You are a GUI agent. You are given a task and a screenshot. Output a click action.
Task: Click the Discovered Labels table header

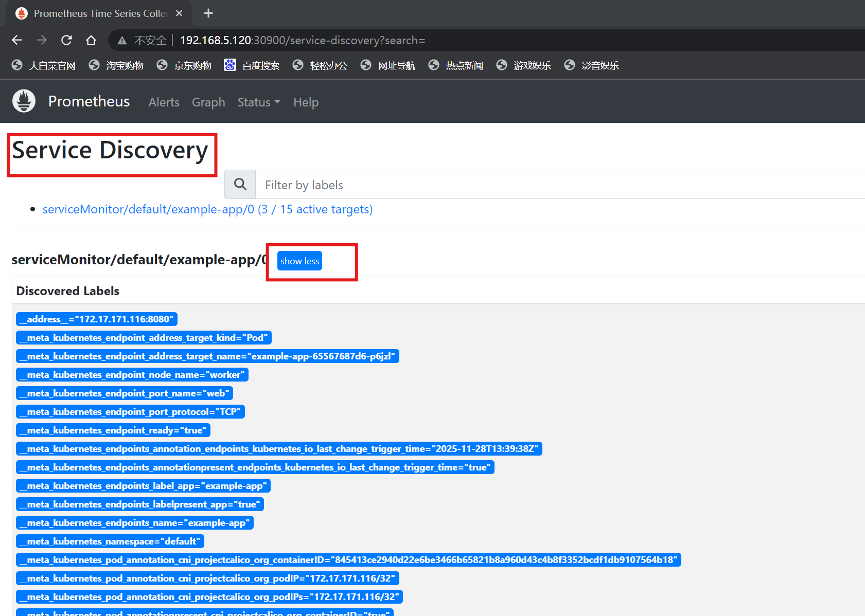tap(68, 291)
